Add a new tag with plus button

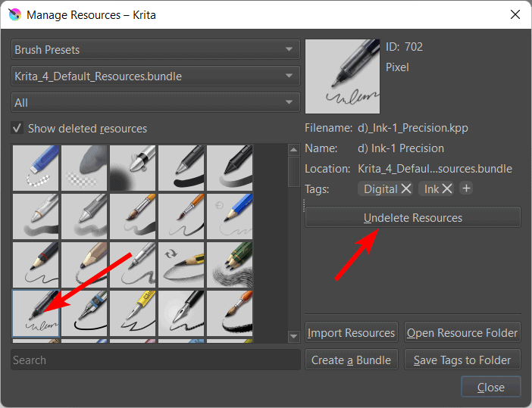pos(467,188)
